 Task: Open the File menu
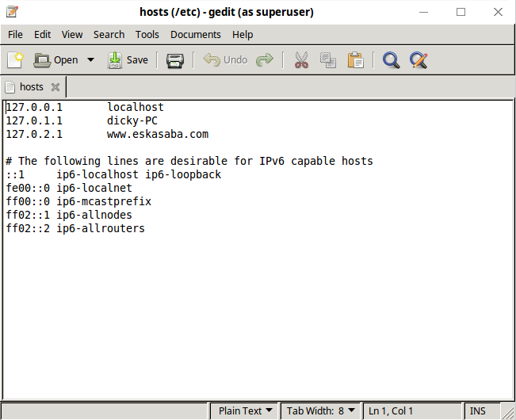(15, 35)
